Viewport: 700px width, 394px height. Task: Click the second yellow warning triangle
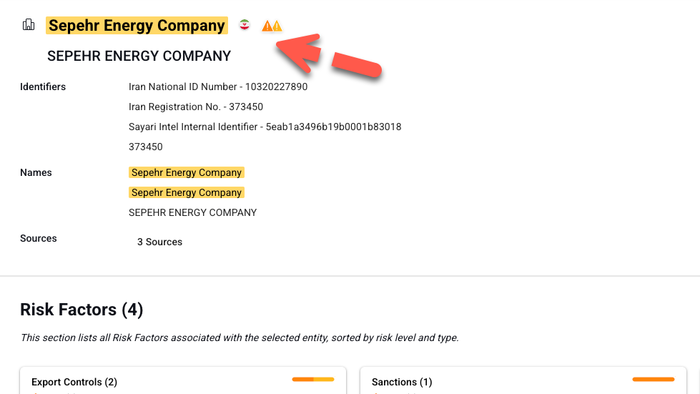(x=277, y=26)
